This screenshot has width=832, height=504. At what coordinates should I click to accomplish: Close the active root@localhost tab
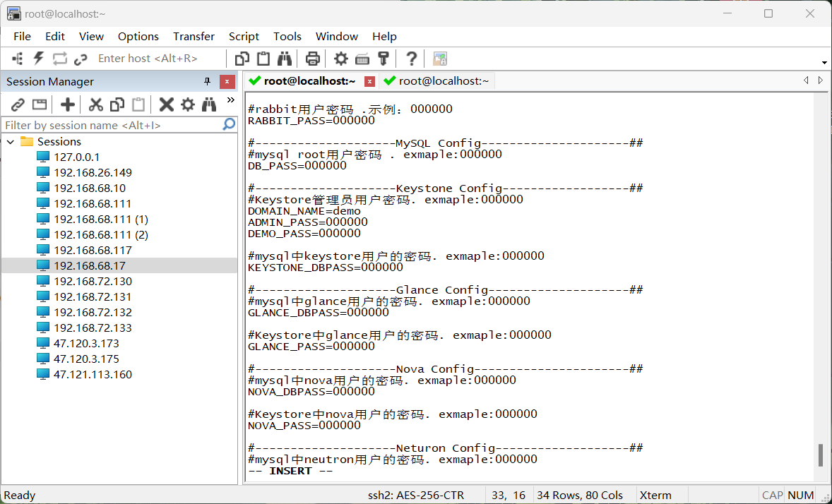click(x=369, y=81)
